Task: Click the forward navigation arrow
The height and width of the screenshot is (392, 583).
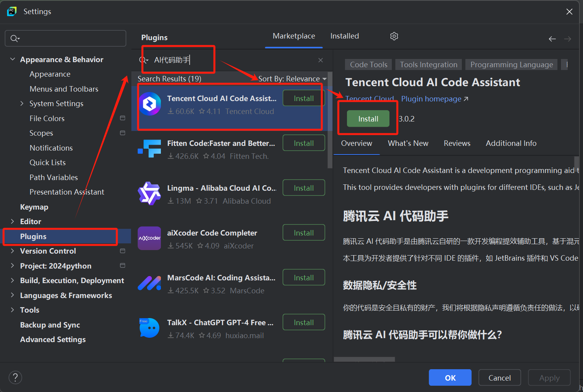Action: coord(568,39)
